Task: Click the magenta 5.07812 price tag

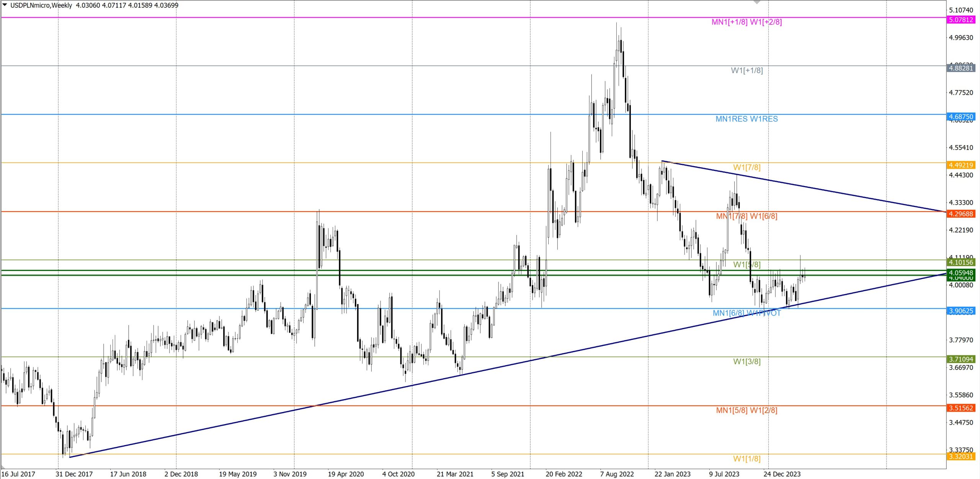Action: 961,20
